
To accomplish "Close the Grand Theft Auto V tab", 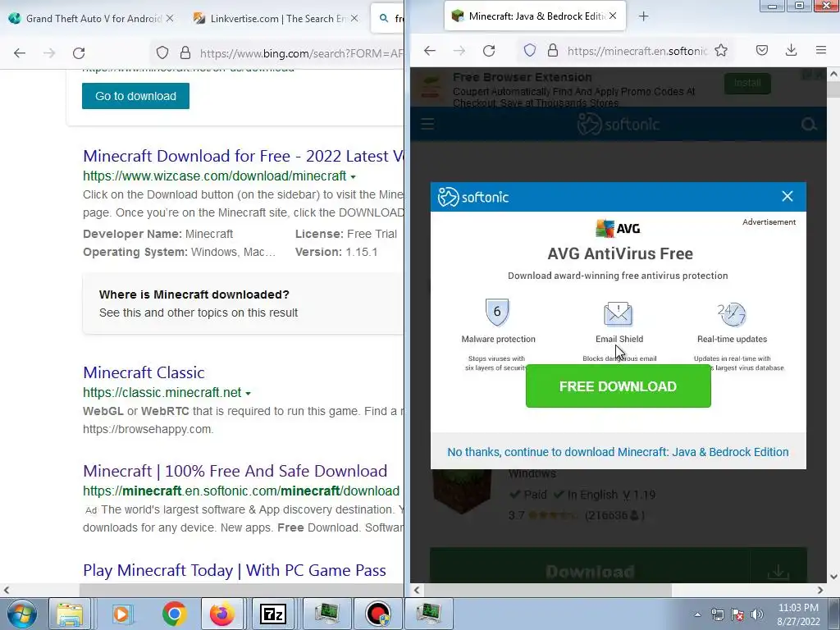I will pos(170,18).
